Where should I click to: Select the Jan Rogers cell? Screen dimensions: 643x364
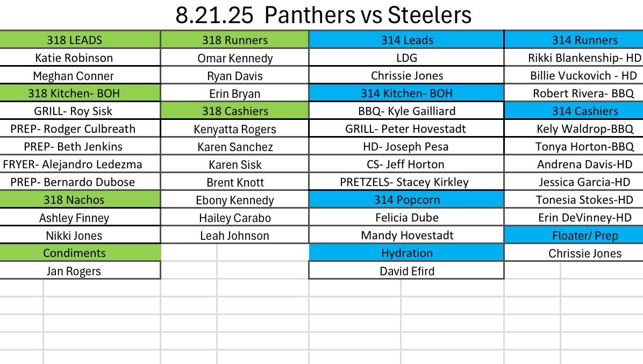coord(74,271)
